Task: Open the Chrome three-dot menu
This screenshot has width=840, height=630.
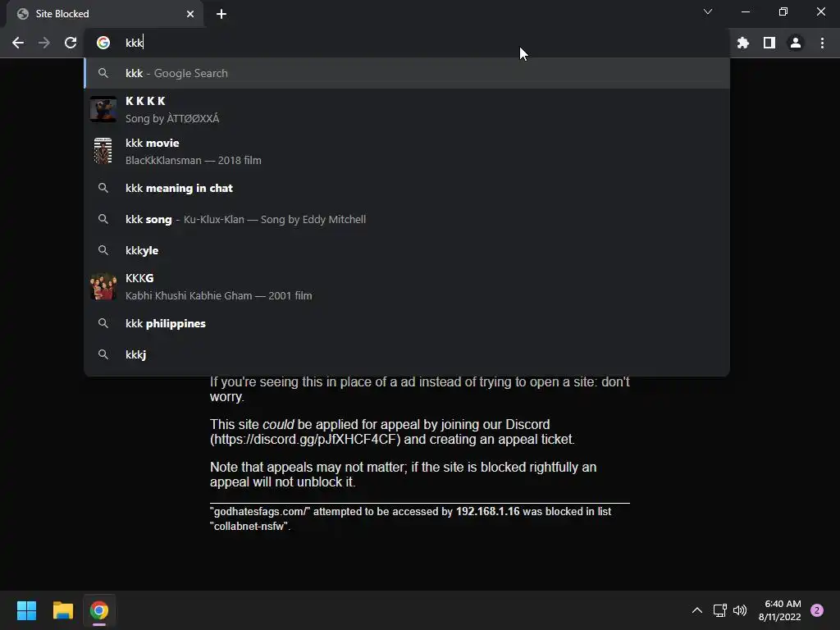Action: tap(822, 43)
